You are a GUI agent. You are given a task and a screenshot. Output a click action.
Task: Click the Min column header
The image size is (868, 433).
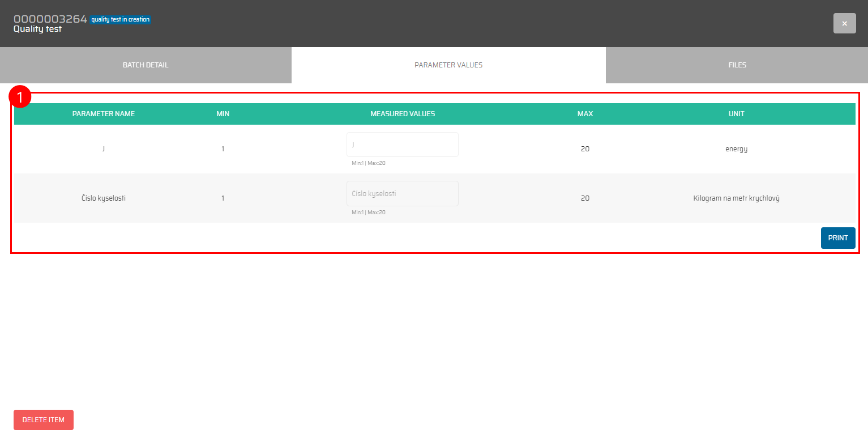point(223,114)
